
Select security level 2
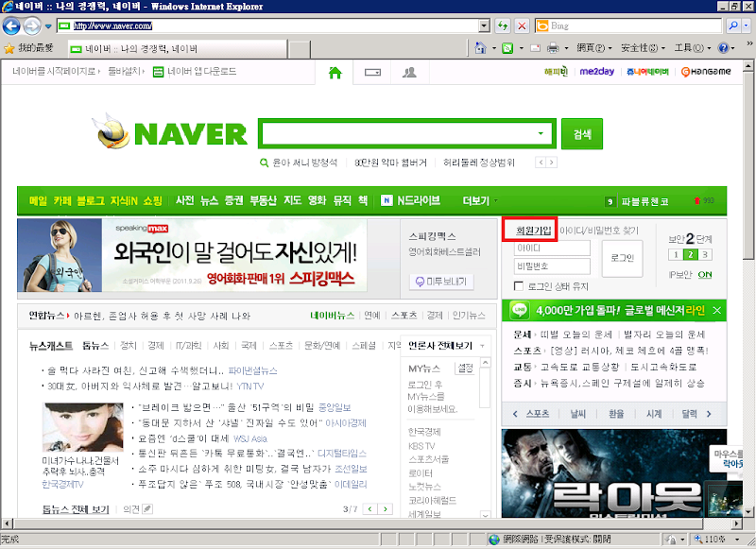691,254
